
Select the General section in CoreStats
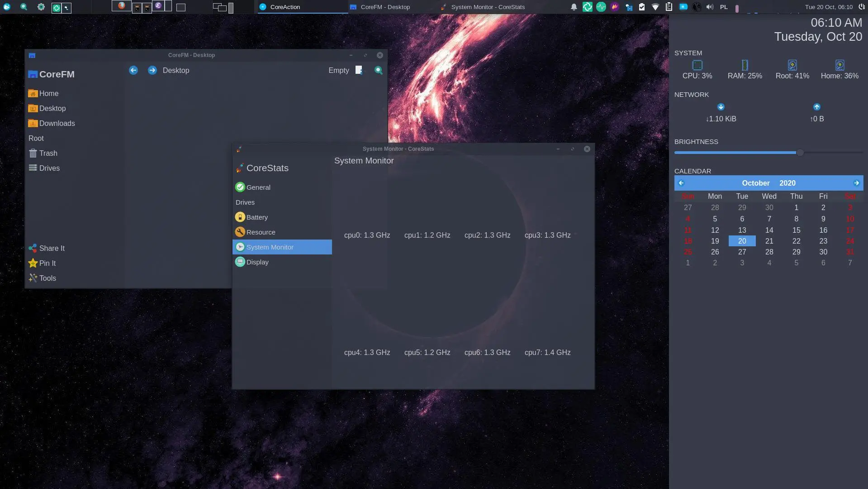pyautogui.click(x=258, y=187)
